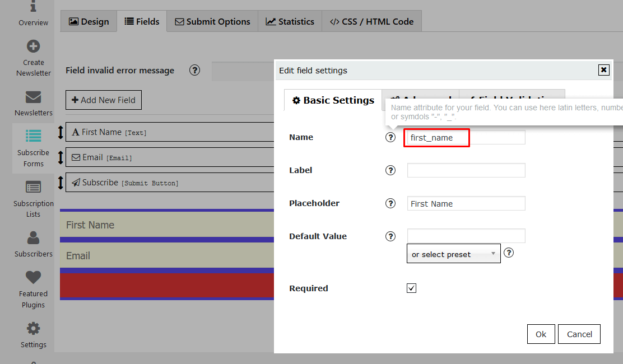
Task: Click the help icon for Placeholder setting
Action: 390,203
